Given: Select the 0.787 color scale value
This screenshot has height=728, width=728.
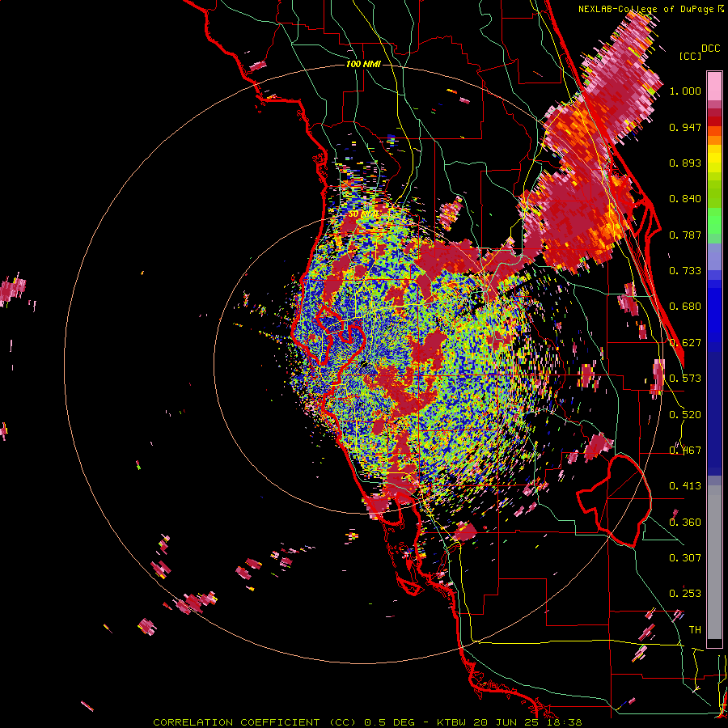Looking at the screenshot, I should click(685, 235).
